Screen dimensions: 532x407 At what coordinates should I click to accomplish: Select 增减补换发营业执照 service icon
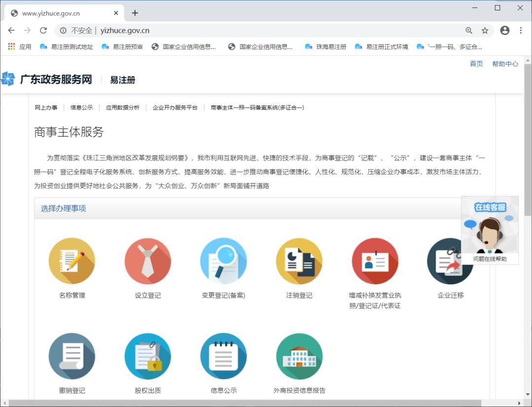(x=375, y=261)
